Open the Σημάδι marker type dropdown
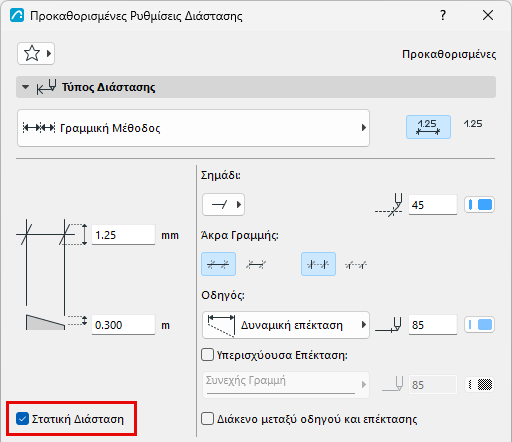This screenshot has height=442, width=512. click(223, 204)
